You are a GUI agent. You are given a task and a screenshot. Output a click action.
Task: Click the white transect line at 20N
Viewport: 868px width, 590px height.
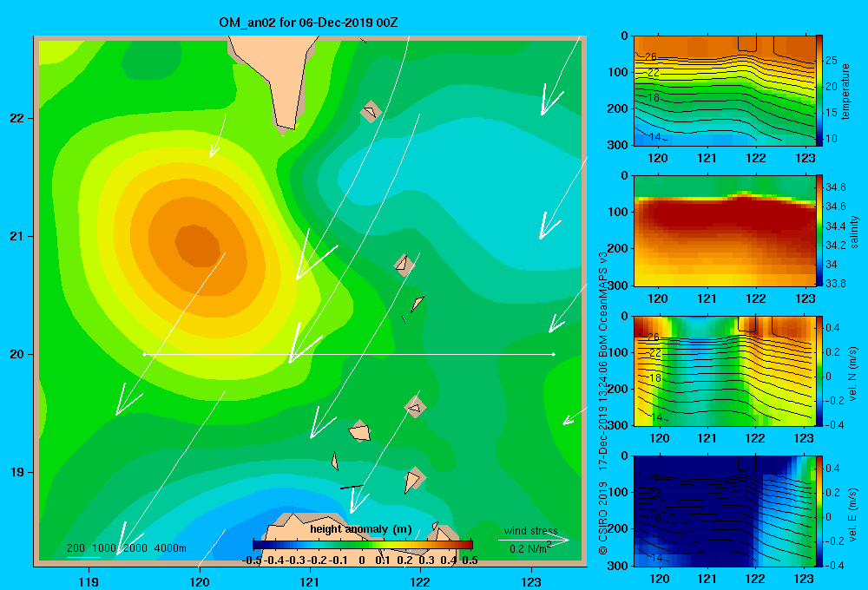[x=349, y=354]
